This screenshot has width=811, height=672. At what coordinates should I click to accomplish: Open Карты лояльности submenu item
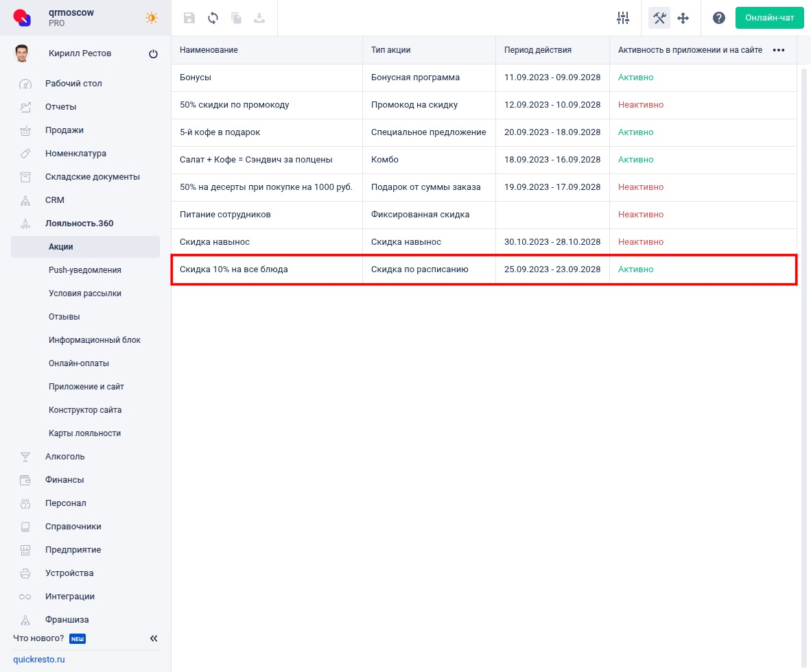[x=85, y=433]
